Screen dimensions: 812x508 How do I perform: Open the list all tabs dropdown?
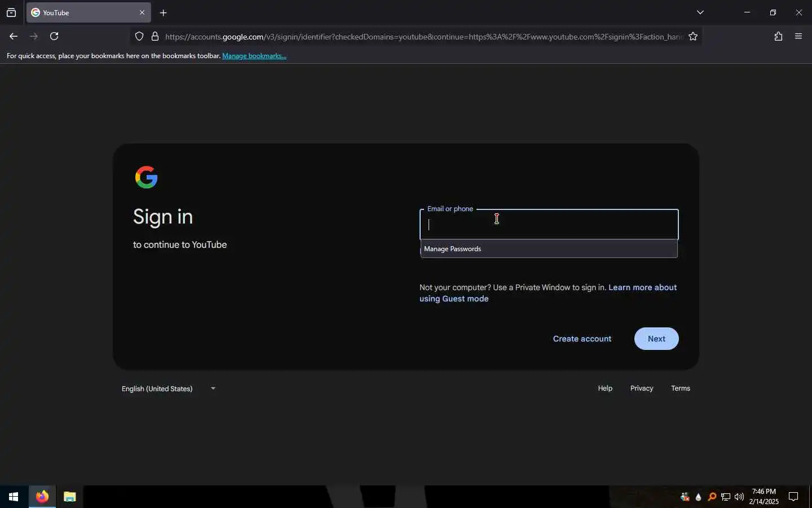pyautogui.click(x=700, y=12)
